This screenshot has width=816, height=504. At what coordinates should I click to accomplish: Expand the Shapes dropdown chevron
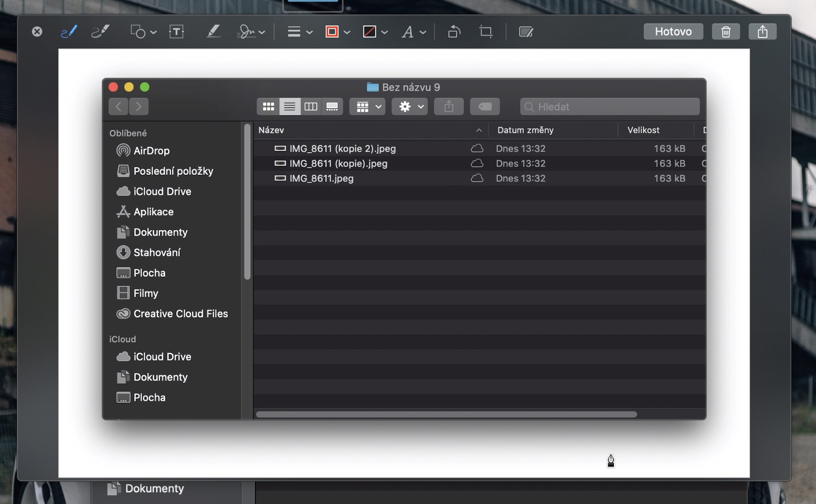[153, 32]
